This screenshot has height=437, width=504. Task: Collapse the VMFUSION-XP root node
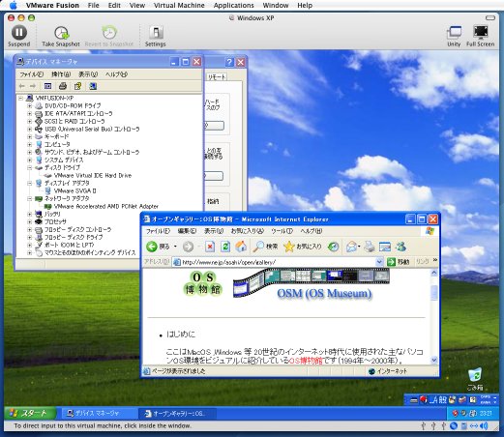pos(21,98)
